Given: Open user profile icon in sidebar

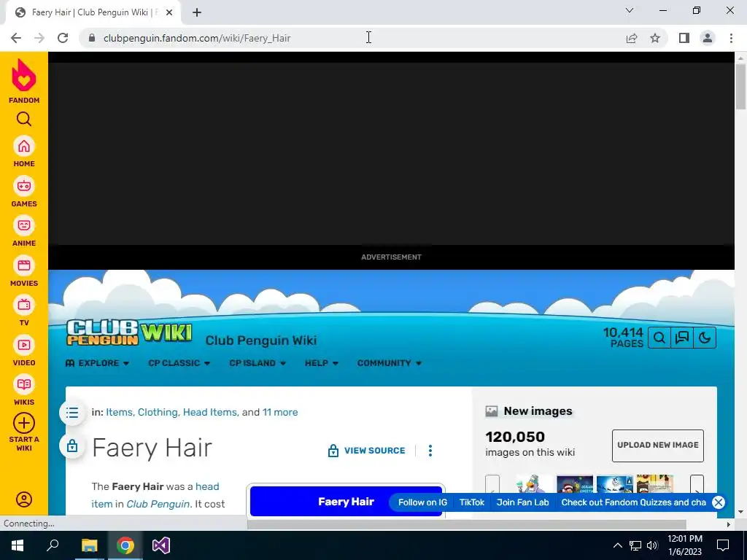Looking at the screenshot, I should tap(24, 499).
